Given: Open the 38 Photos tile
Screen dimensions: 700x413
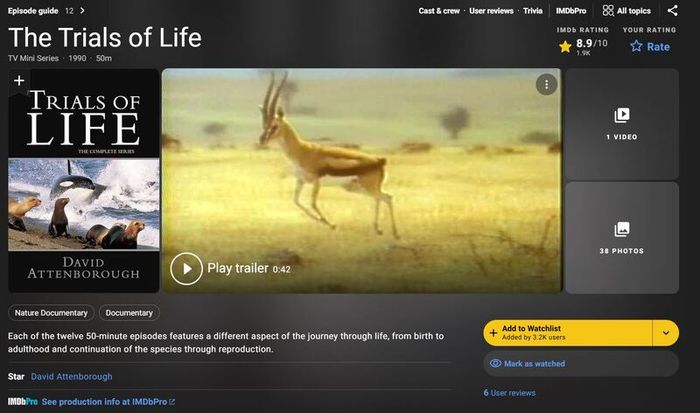Looking at the screenshot, I should pos(622,238).
